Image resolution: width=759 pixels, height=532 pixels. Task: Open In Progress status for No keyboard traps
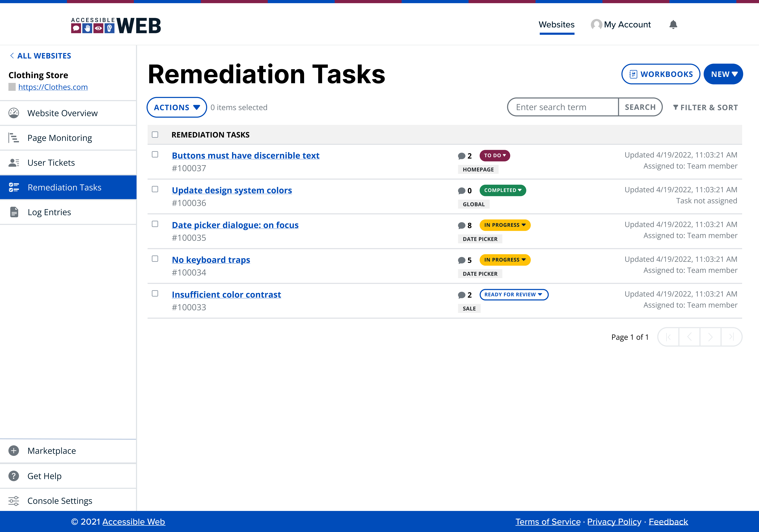click(x=505, y=260)
